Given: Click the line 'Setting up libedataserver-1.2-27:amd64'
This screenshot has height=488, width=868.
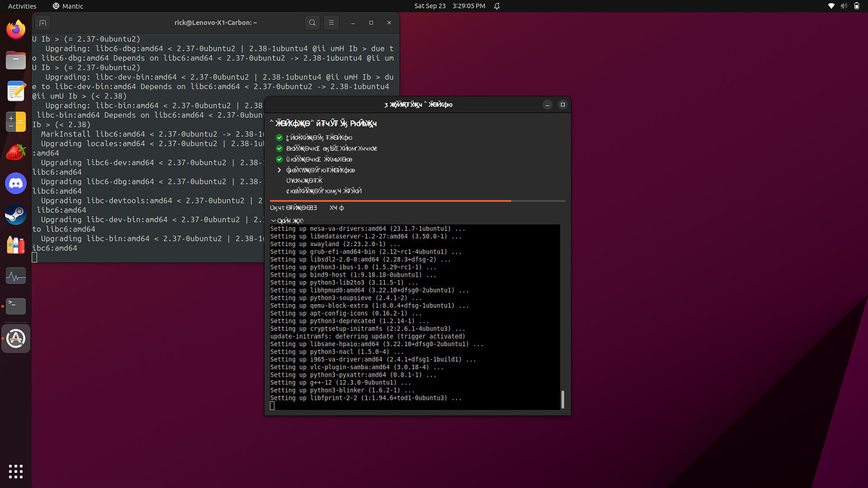Looking at the screenshot, I should (x=367, y=236).
